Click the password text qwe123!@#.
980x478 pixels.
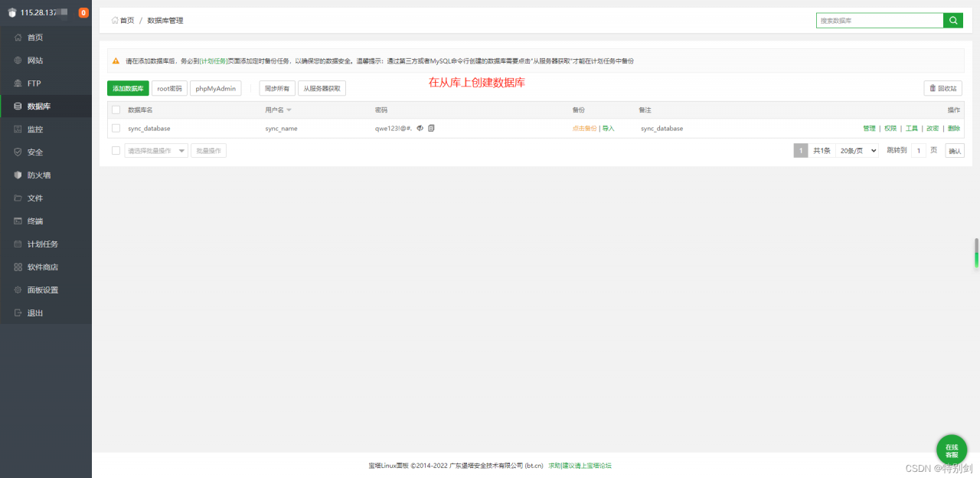tap(394, 129)
